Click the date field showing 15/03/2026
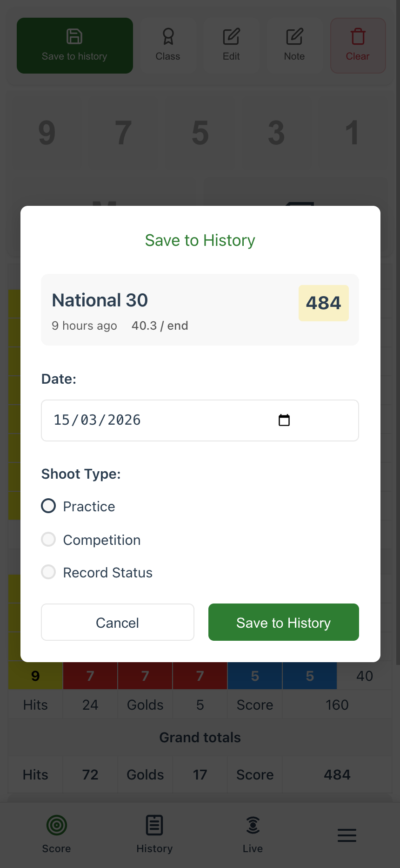 tap(140, 420)
